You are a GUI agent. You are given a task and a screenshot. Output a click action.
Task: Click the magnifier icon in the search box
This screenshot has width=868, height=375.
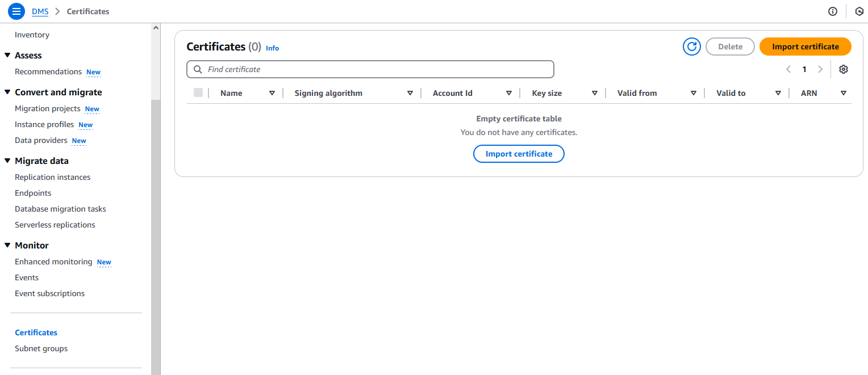198,69
